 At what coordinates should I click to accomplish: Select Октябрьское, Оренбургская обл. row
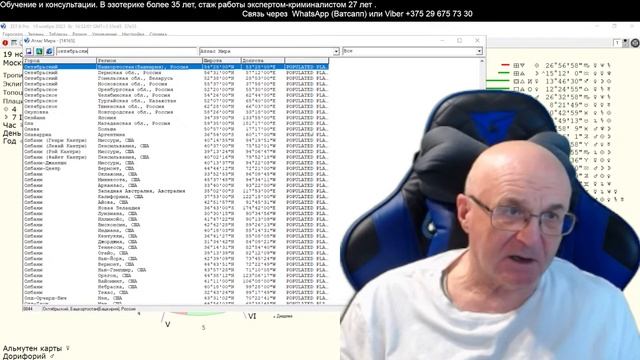[x=176, y=89]
